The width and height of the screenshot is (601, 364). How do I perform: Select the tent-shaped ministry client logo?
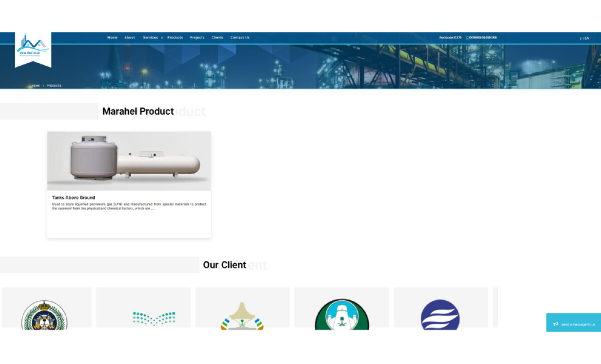tap(242, 316)
